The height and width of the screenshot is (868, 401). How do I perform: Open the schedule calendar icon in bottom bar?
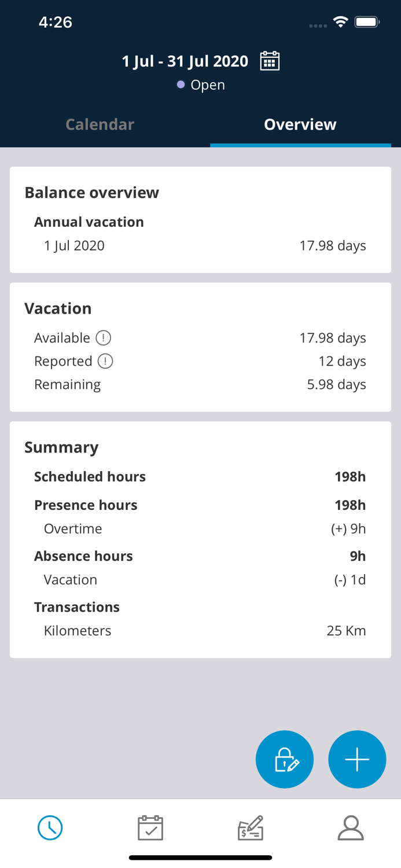coord(150,827)
